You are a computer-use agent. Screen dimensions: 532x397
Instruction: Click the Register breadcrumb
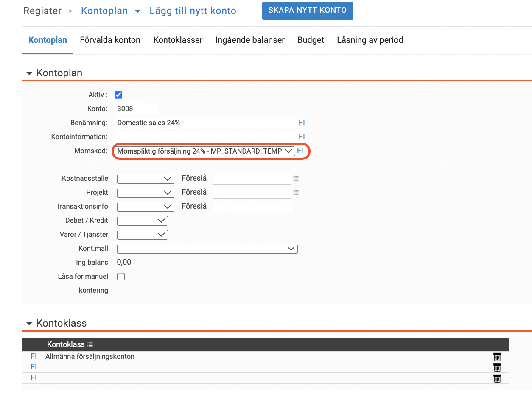tap(42, 11)
